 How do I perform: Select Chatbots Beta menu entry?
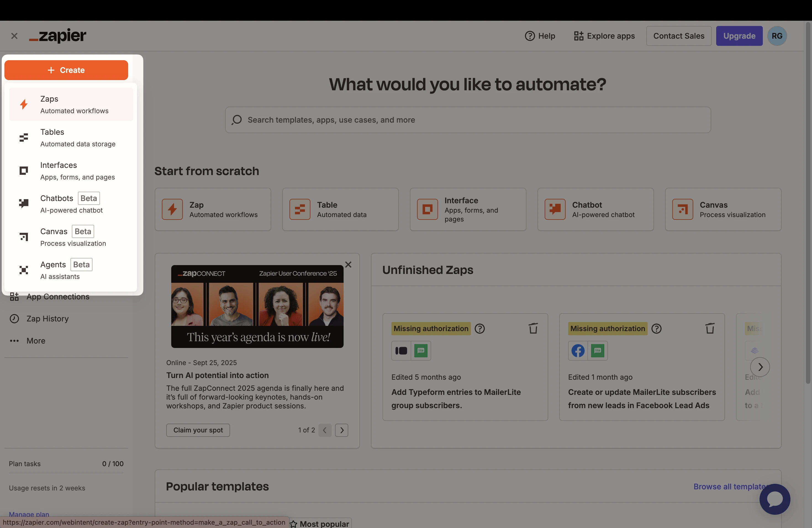(x=71, y=204)
